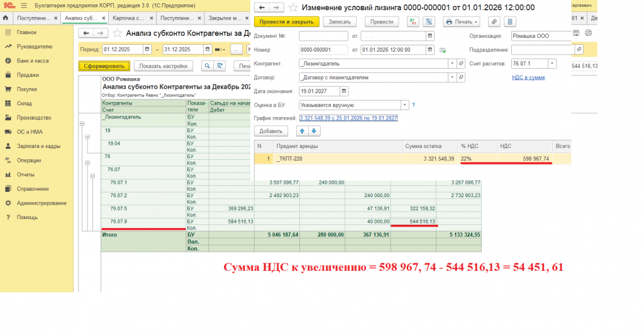Viewport: 644px width, 335px height.
Task: Open the НДС в сумме link
Action: coord(528,77)
